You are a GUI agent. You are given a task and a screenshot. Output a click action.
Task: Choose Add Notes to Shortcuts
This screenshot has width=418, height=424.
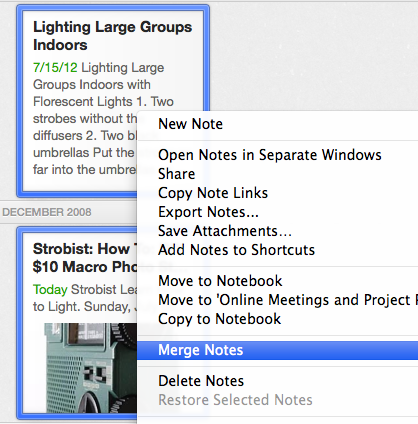(x=277, y=250)
